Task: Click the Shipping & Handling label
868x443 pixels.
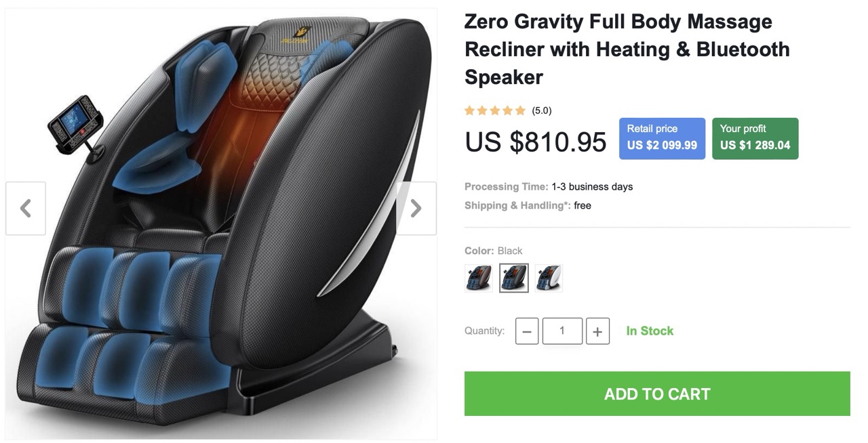Action: pos(518,205)
